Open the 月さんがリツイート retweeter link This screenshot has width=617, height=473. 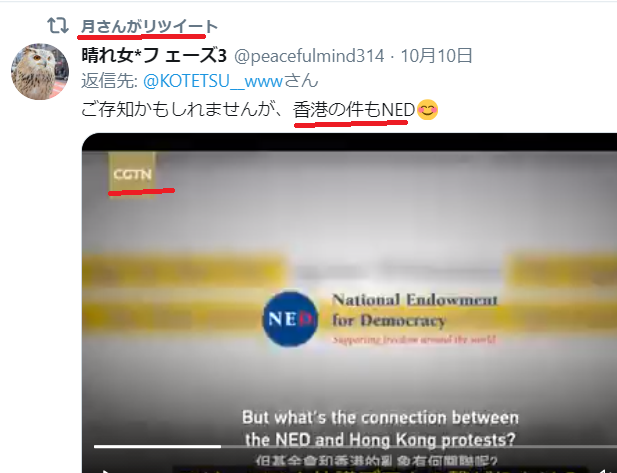tap(149, 26)
